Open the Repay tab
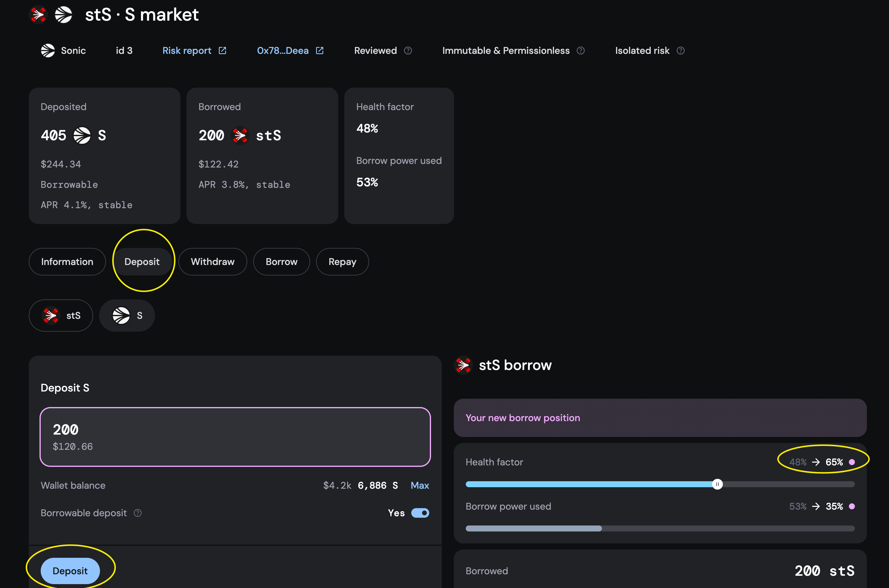 [x=342, y=262]
